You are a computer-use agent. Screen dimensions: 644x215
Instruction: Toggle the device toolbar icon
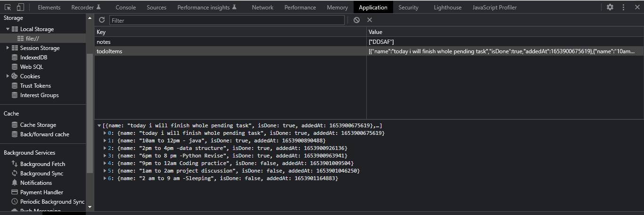(x=20, y=7)
